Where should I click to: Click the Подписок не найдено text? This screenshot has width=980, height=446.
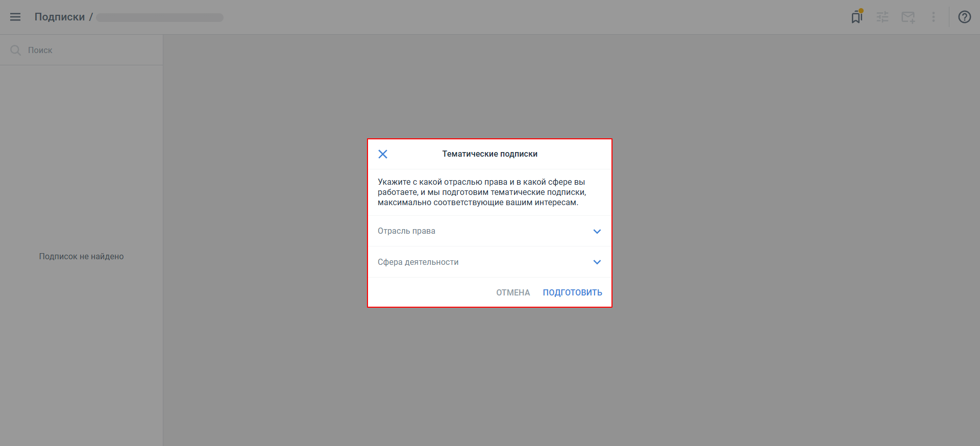[82, 256]
